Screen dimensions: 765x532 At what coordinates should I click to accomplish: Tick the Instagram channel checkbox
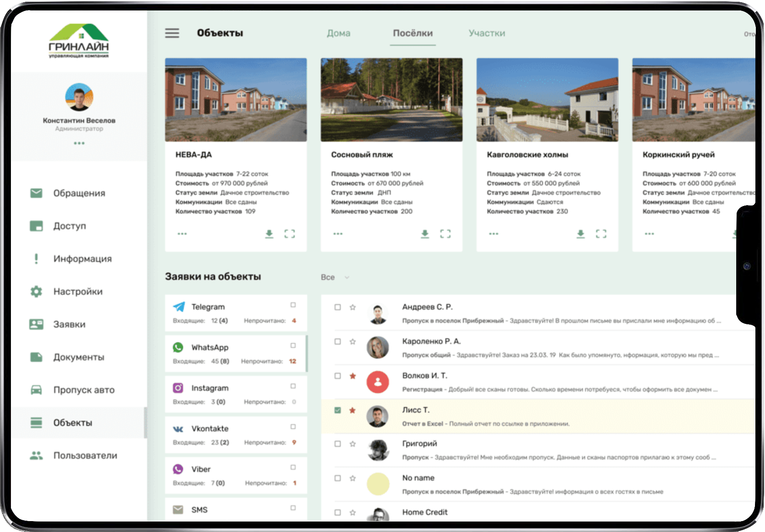click(293, 386)
